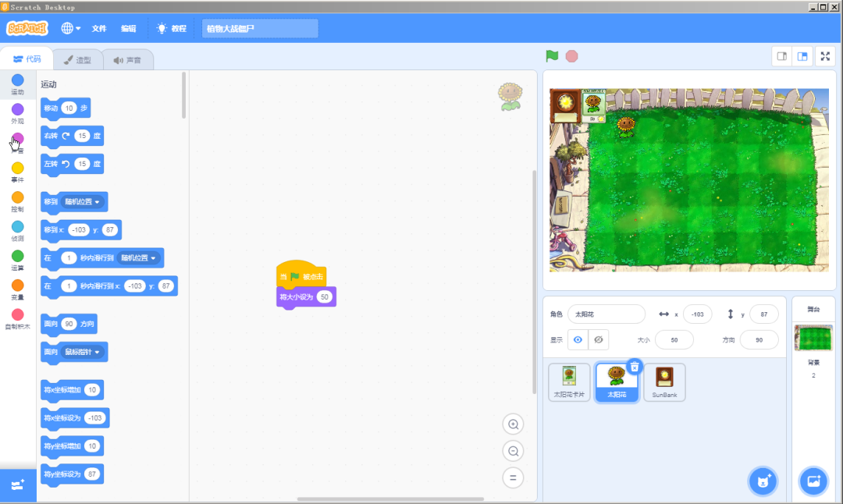Click the 当绿旗被点击 hat block
Viewport: 843px width, 504px height.
pos(301,275)
